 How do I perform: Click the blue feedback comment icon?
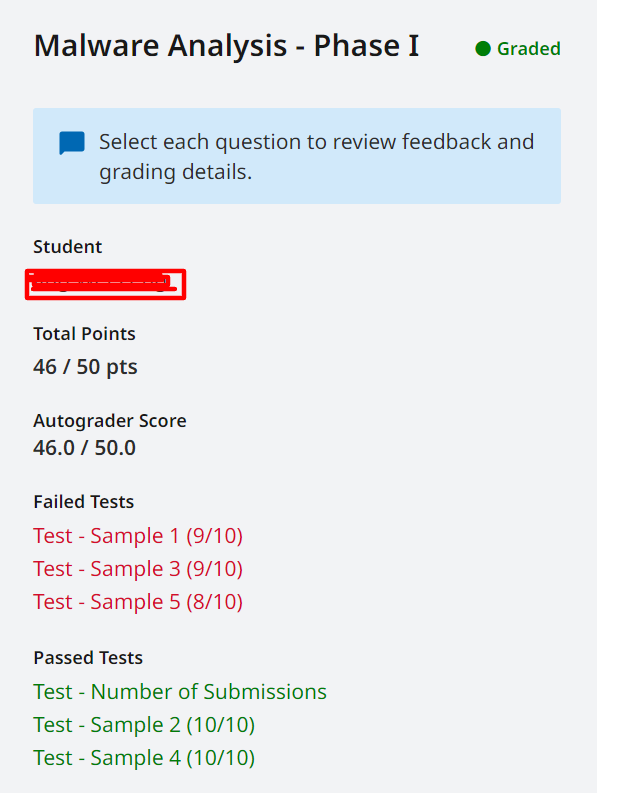coord(72,143)
